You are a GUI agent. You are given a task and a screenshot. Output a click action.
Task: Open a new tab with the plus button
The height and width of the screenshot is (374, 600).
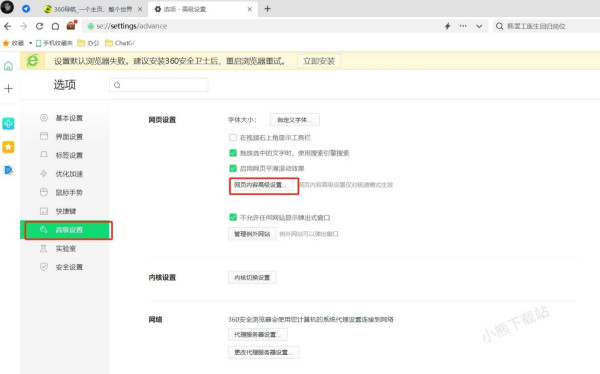[x=267, y=9]
